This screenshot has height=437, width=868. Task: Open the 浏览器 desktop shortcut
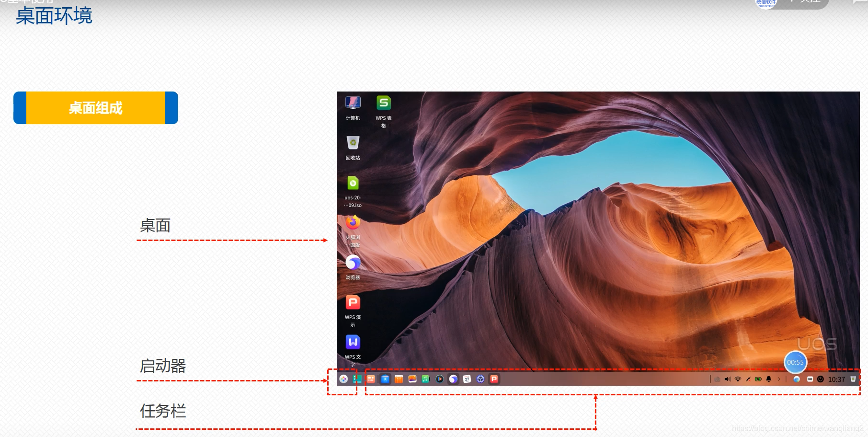point(353,263)
